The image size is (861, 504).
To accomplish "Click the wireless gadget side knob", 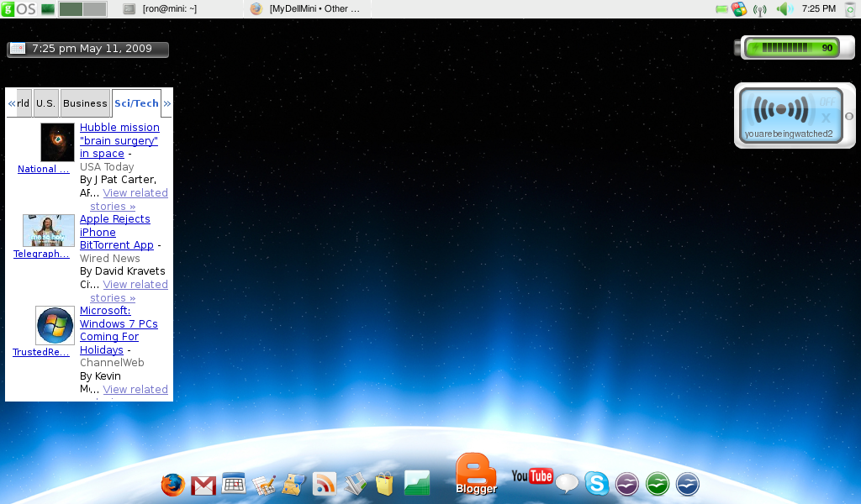I will [849, 116].
